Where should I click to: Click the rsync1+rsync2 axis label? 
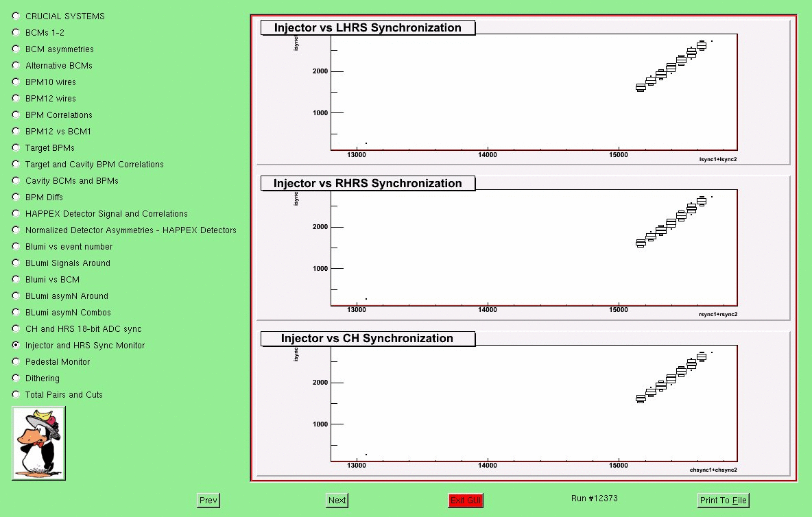(718, 315)
